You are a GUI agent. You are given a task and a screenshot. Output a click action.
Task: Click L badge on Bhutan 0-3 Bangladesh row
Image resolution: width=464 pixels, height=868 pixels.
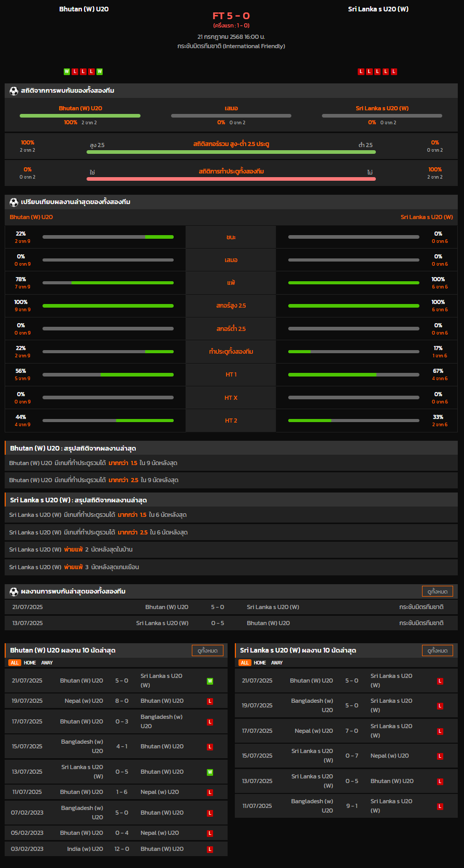(x=210, y=722)
